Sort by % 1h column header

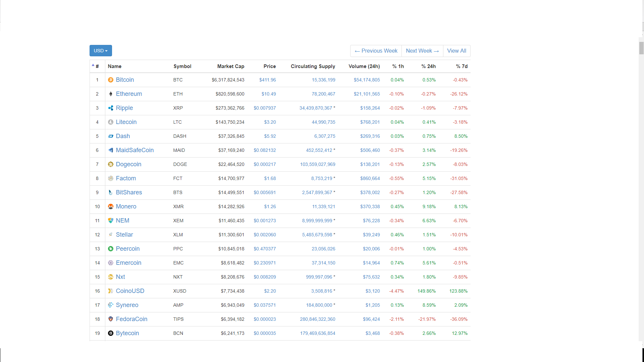[398, 66]
